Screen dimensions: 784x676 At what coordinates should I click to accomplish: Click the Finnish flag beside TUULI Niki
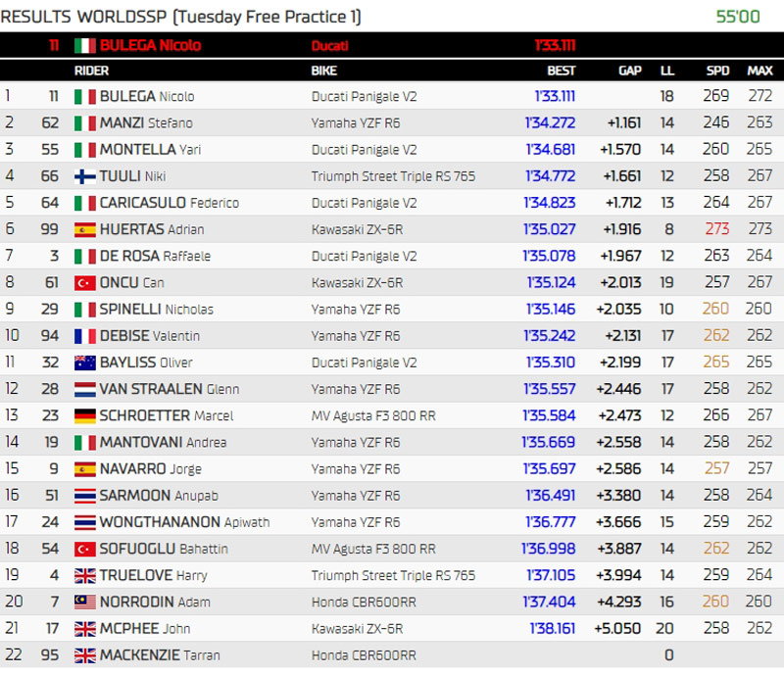(84, 176)
